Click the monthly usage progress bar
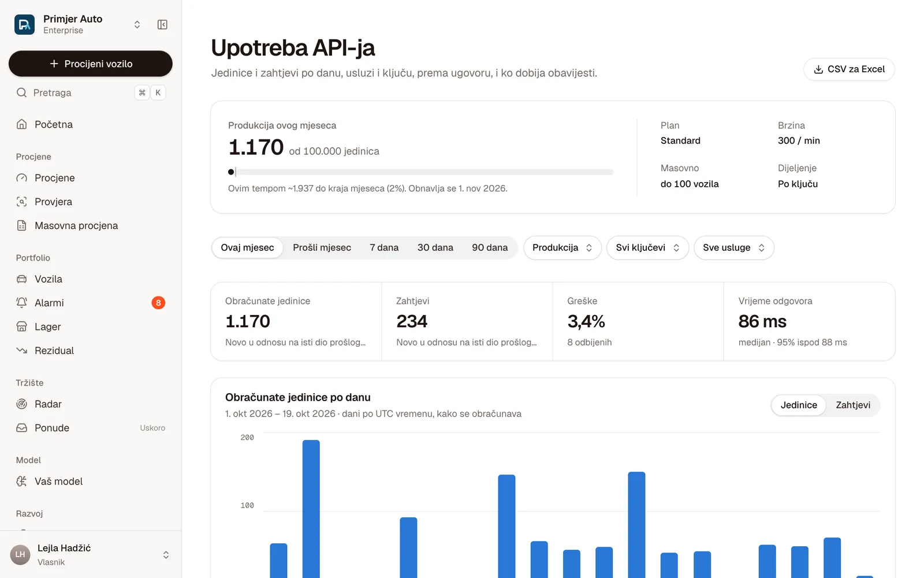The image size is (924, 578). click(x=420, y=172)
